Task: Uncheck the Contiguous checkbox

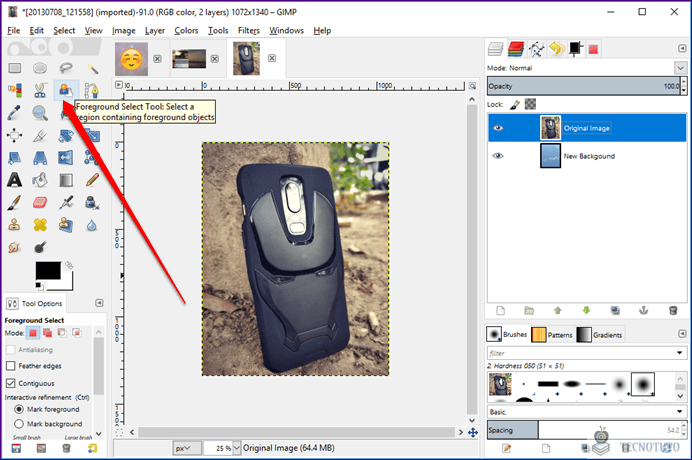Action: (x=11, y=383)
